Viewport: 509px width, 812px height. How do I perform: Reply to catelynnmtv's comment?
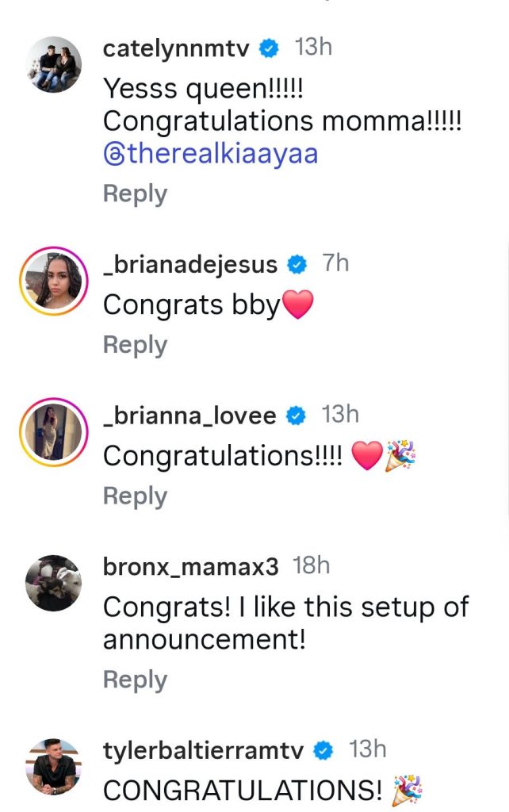135,194
